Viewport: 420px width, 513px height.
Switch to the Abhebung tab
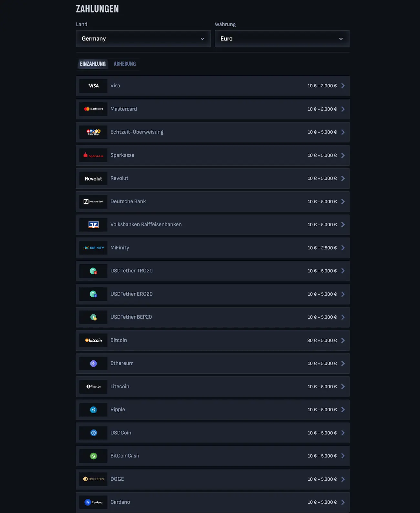tap(125, 64)
